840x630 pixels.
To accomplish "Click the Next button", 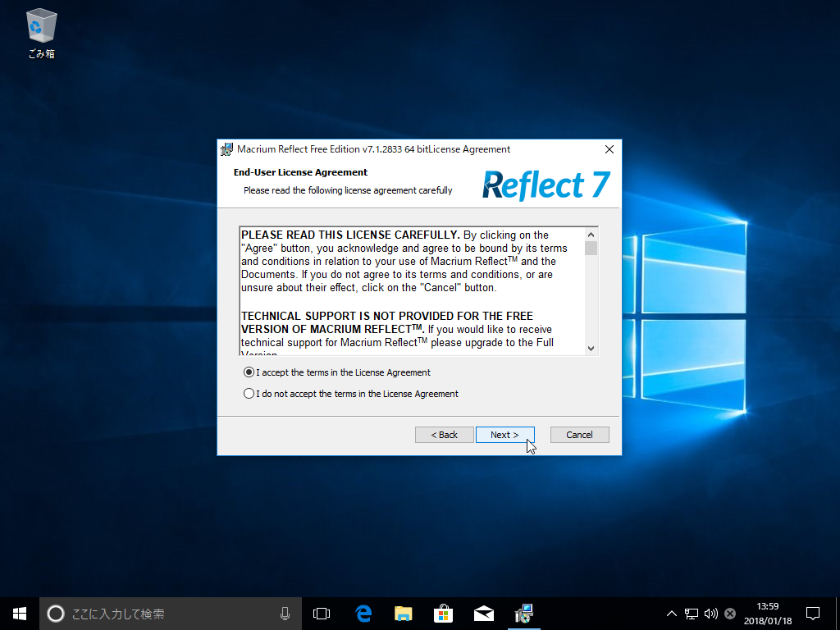I will click(x=504, y=435).
